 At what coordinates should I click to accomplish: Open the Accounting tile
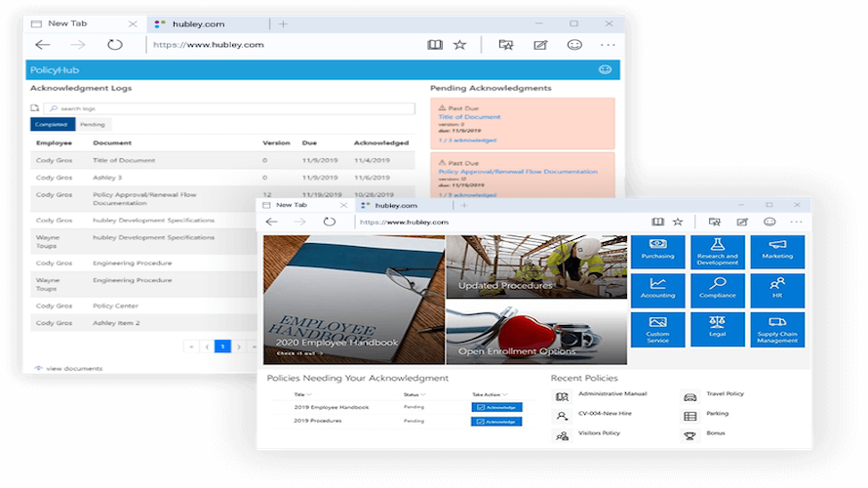click(657, 291)
